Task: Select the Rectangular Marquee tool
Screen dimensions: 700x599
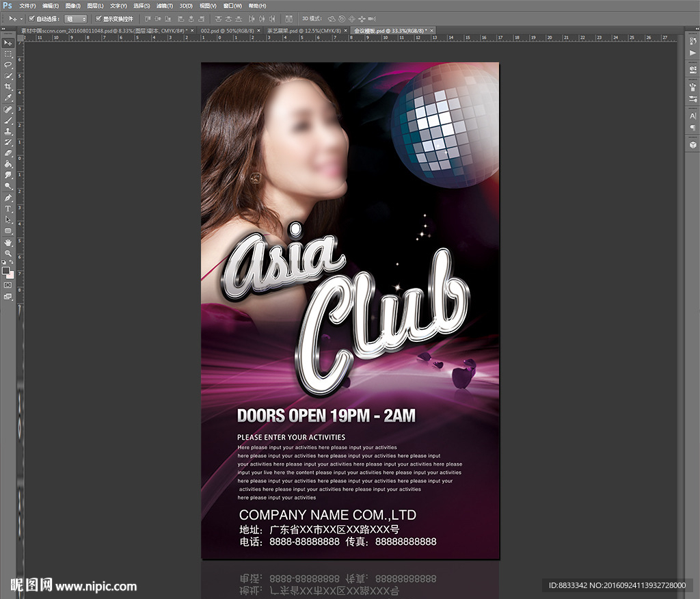Action: coord(8,54)
